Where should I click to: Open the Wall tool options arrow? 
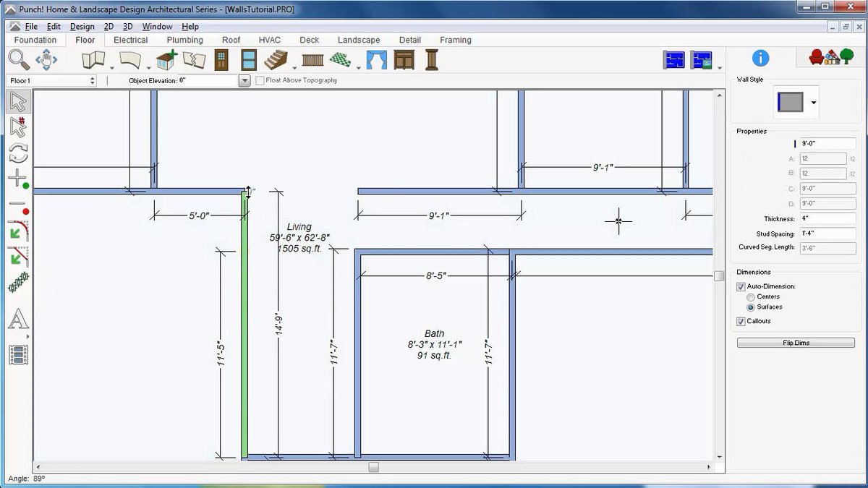coord(112,68)
